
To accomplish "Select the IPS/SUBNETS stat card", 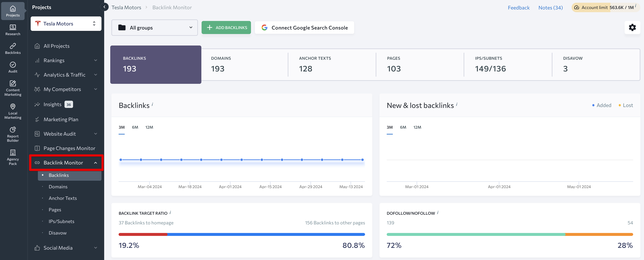I will click(508, 64).
